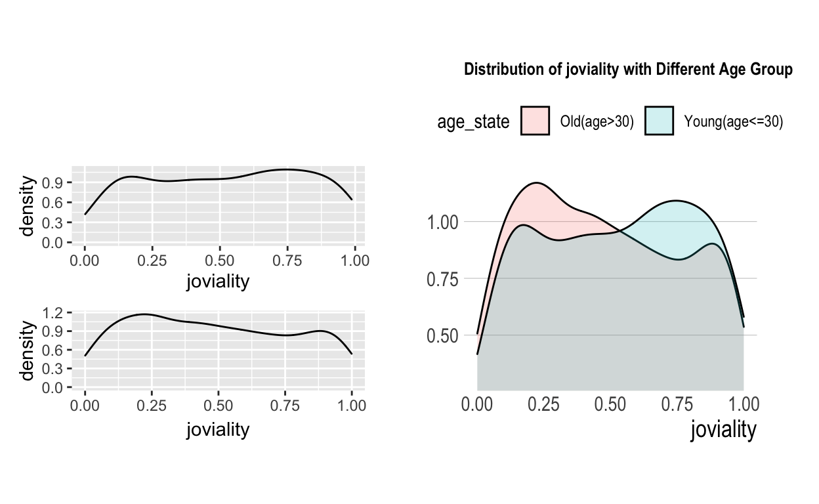819x504 pixels.
Task: Click the pink Old(age>30) legend swatch
Action: coord(535,121)
